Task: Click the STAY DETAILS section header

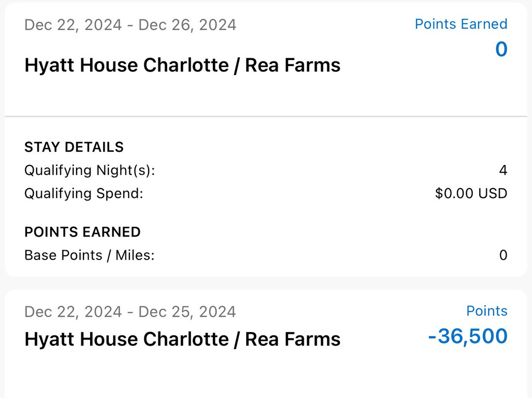Action: 74,147
